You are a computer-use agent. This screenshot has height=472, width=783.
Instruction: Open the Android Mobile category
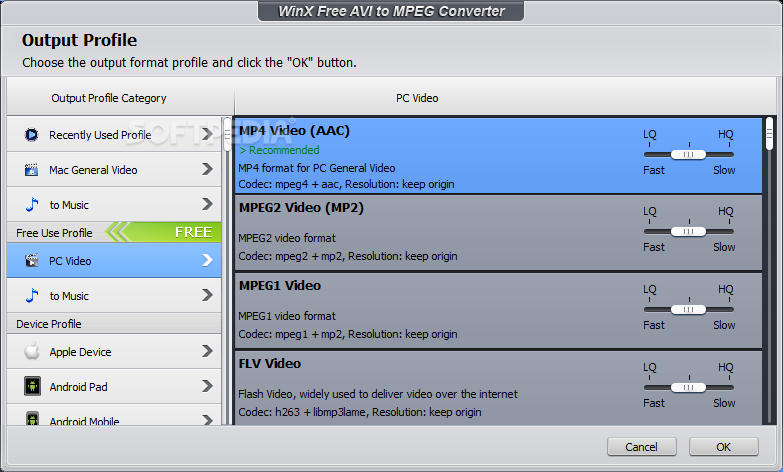114,415
